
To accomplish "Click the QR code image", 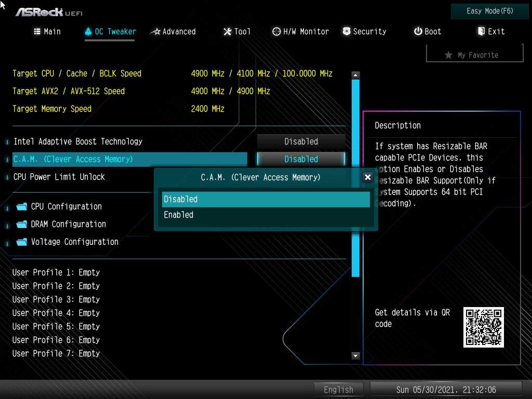I will tap(484, 327).
